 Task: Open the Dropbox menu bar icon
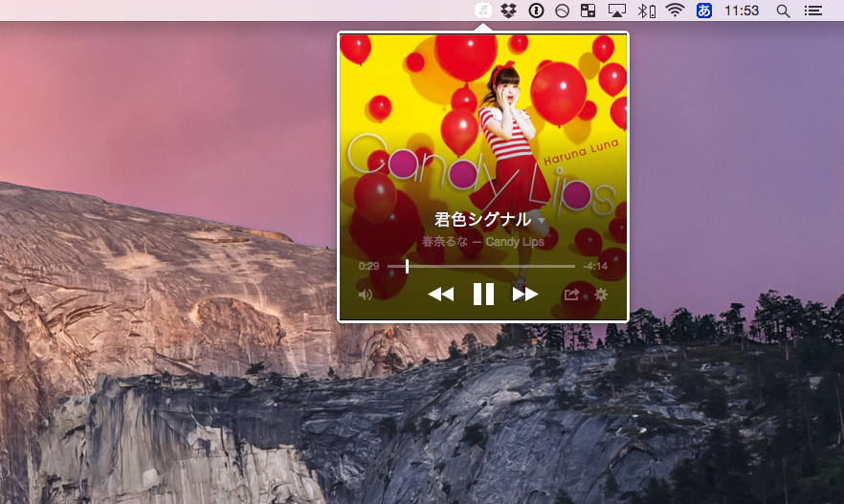point(509,11)
